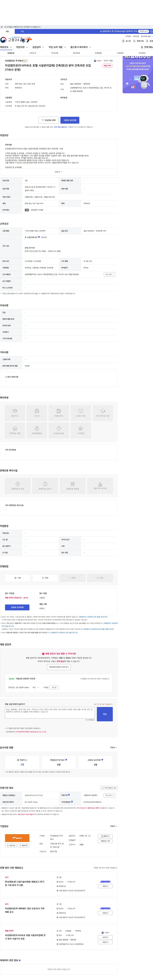Click the 식사제공 welfare icon
The height and width of the screenshot is (980, 153).
click(x=81, y=428)
